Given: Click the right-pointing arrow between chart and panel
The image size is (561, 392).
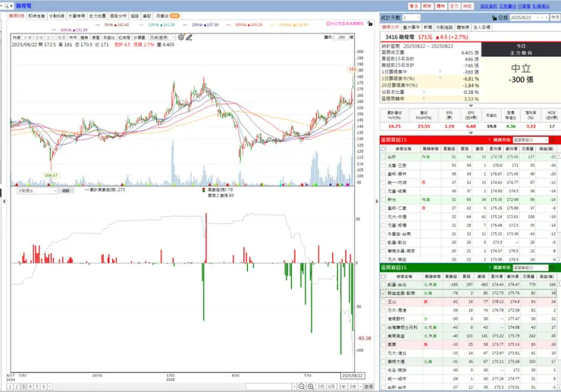Looking at the screenshot, I should [x=377, y=201].
